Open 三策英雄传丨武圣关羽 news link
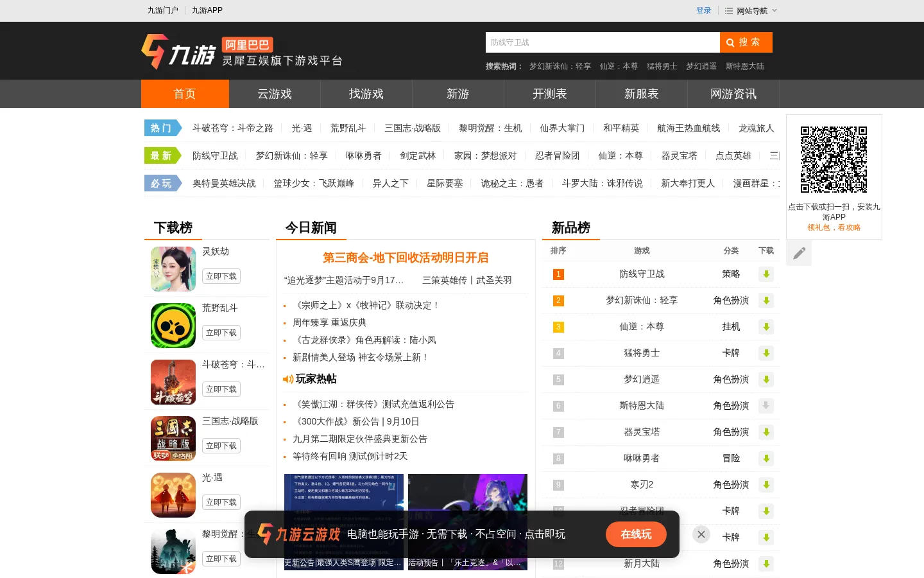 point(467,280)
